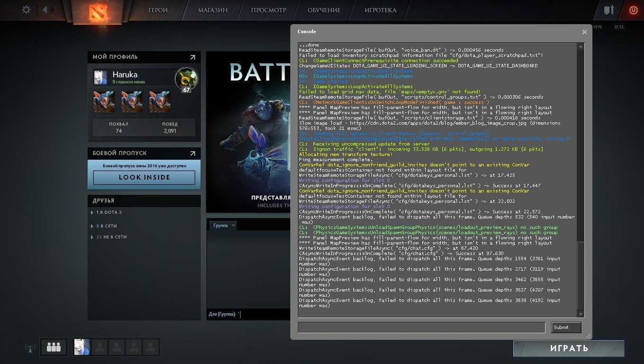View second featured hero portrait in profile
The image size is (644, 364).
tap(132, 102)
